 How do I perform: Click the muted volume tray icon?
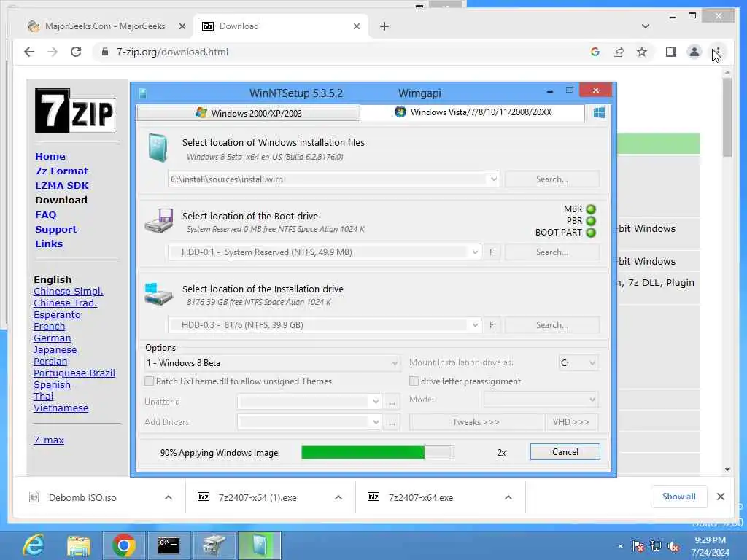[673, 547]
